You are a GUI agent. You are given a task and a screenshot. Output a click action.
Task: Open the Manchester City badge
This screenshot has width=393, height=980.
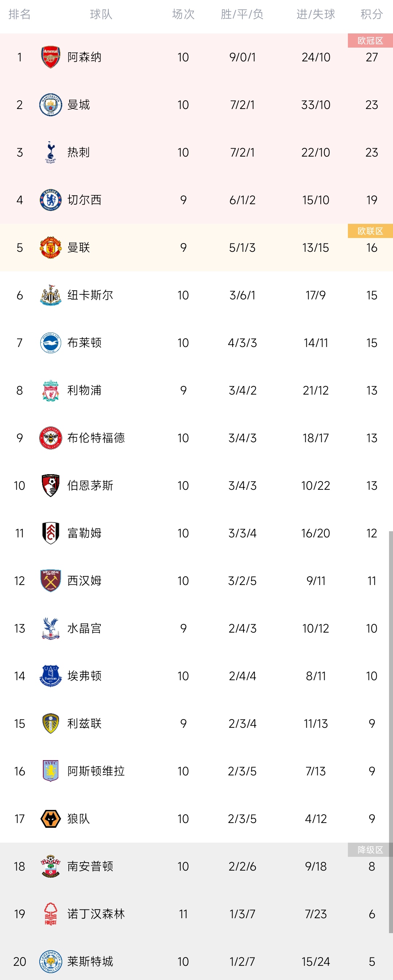(x=51, y=105)
